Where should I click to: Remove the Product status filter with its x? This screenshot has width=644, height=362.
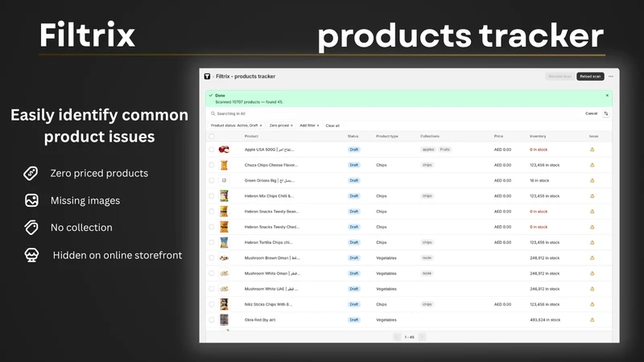click(x=261, y=125)
